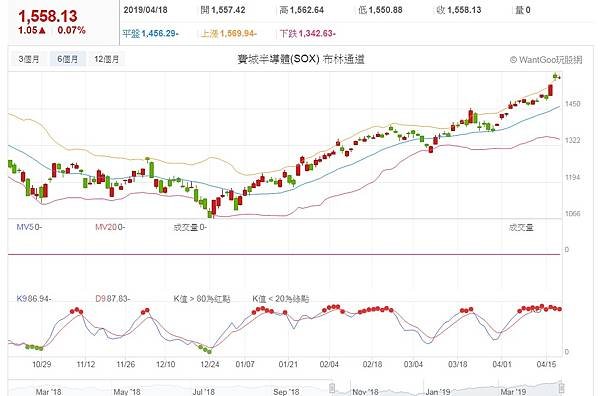Click the green KD dots near 10/29
The image size is (600, 396).
(34, 347)
